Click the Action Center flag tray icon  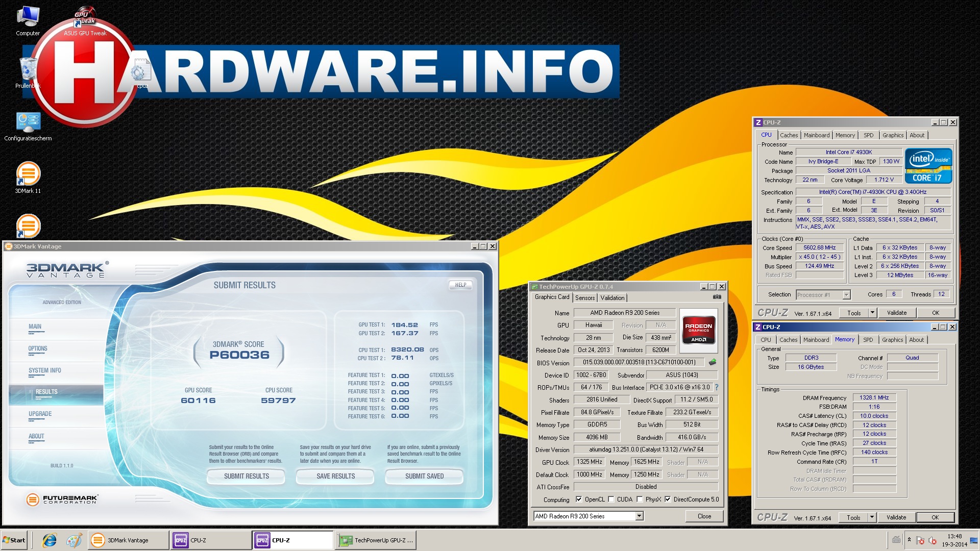920,541
